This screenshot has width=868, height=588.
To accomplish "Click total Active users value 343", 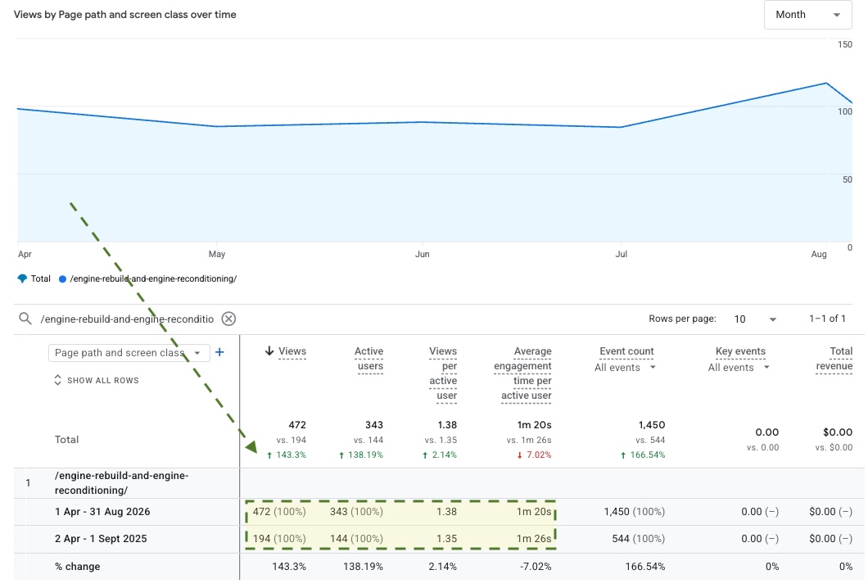I will point(374,425).
